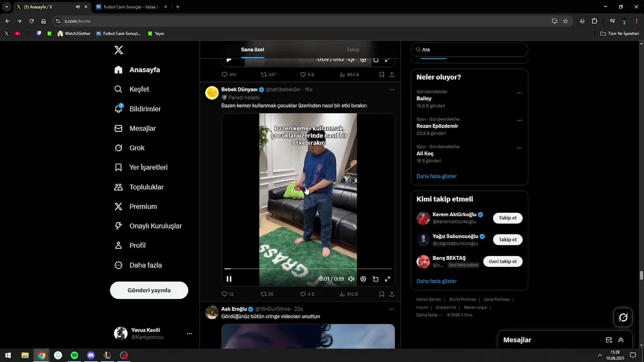
Task: Open more options on Bebek Dünyası post
Action: (x=392, y=89)
